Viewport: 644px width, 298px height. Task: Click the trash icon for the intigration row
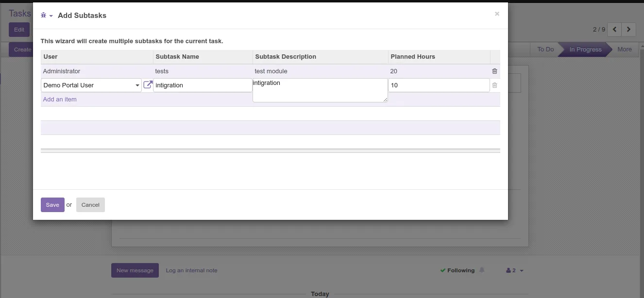tap(494, 85)
